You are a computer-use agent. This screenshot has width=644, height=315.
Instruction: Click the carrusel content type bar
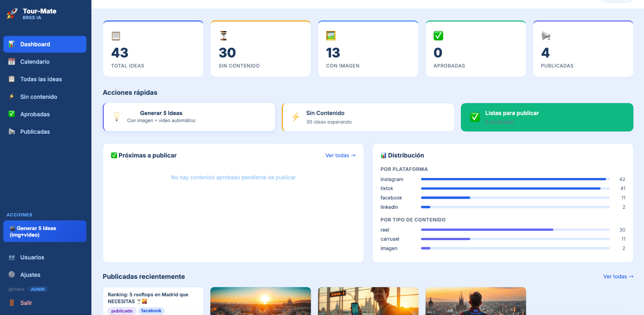tap(515, 239)
